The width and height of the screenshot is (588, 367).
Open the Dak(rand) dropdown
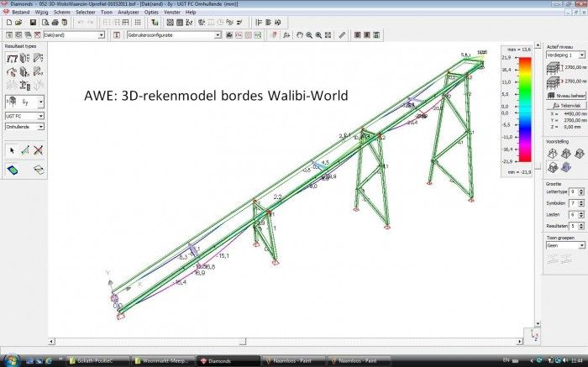(x=102, y=35)
